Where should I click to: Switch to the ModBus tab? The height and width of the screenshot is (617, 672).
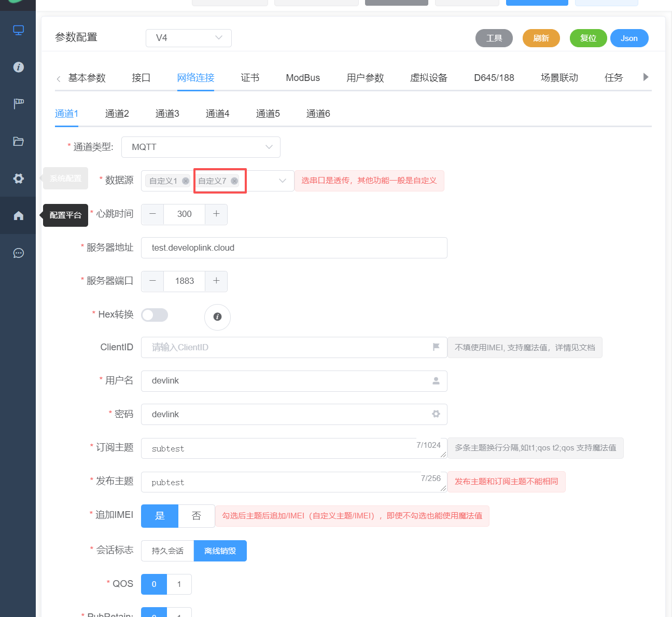pyautogui.click(x=303, y=78)
